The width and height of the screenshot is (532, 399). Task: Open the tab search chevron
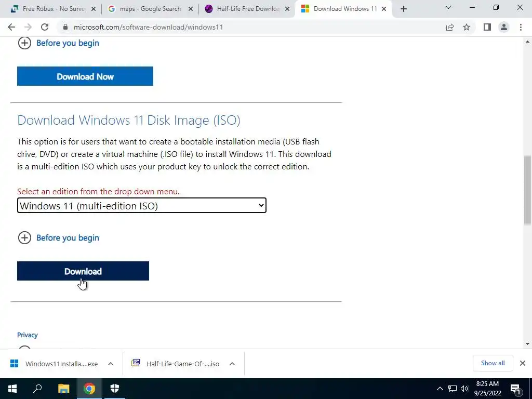click(x=448, y=7)
